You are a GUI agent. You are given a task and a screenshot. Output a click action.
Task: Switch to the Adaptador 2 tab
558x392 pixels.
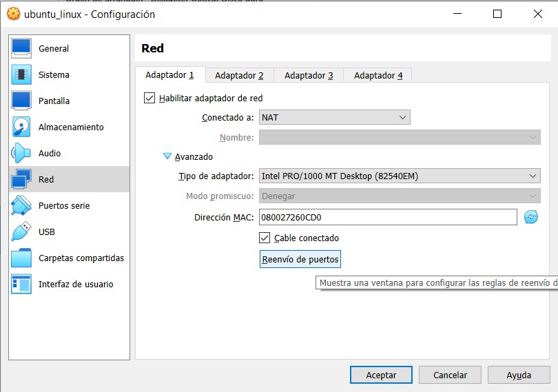click(x=239, y=75)
